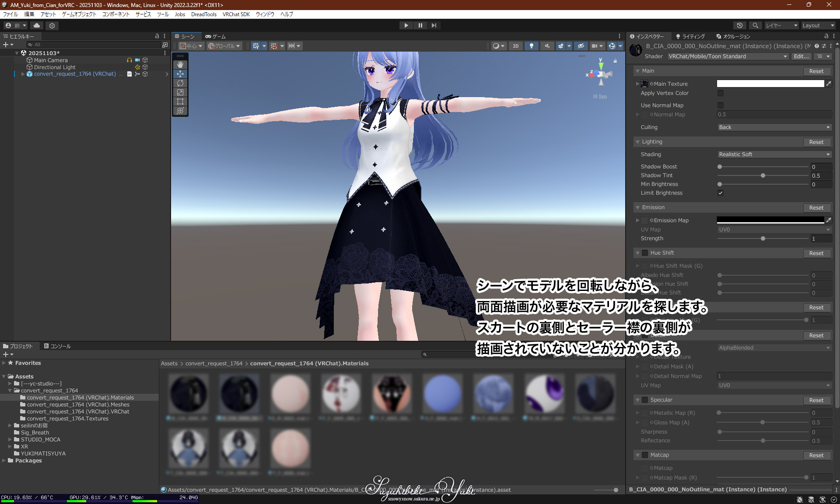This screenshot has height=504, width=840.
Task: Click the Main Texture white color swatch
Action: [770, 84]
